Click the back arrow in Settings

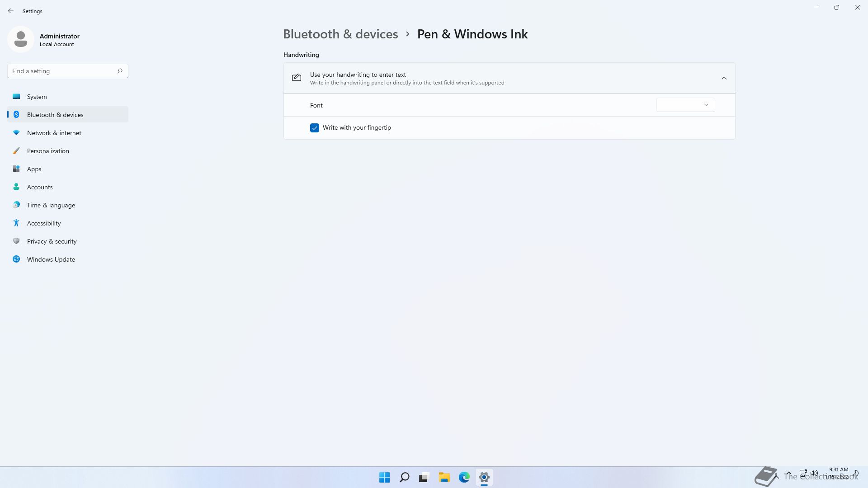(x=11, y=11)
